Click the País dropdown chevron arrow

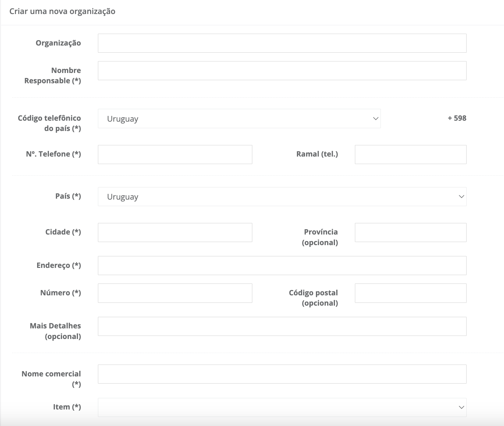(x=461, y=196)
